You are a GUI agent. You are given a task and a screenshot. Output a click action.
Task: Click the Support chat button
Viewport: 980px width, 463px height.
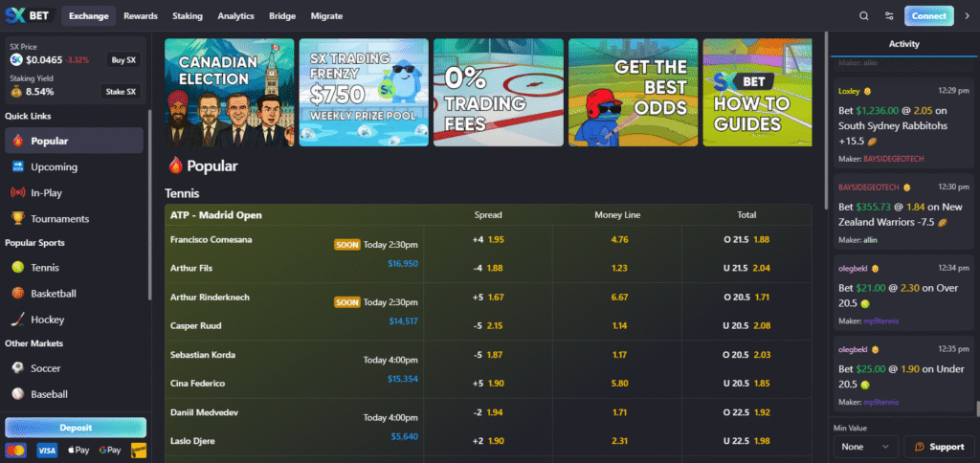pyautogui.click(x=939, y=447)
